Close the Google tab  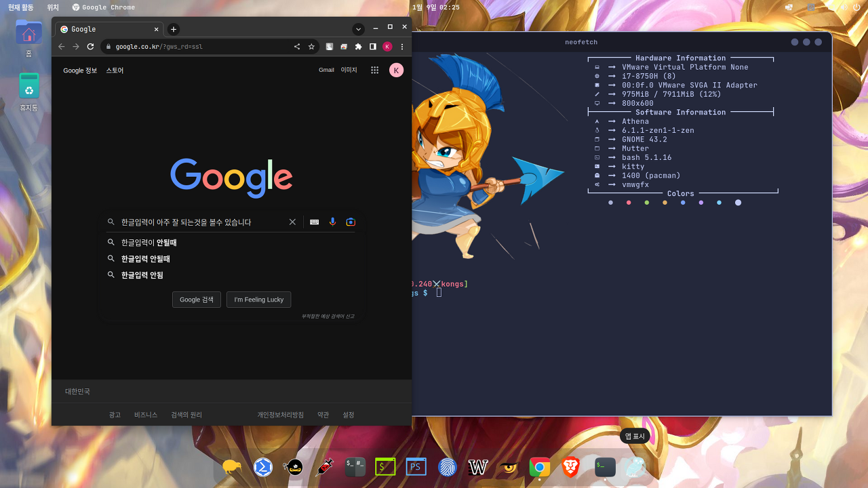156,29
